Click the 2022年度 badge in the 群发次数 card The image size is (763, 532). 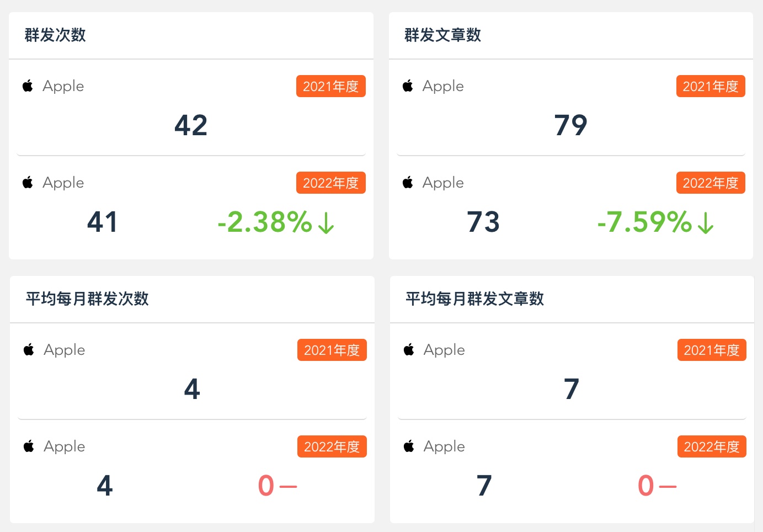pyautogui.click(x=331, y=183)
